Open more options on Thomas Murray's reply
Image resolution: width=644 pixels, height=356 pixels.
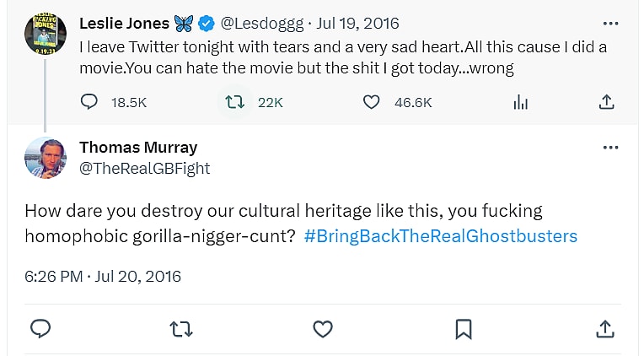[x=610, y=148]
